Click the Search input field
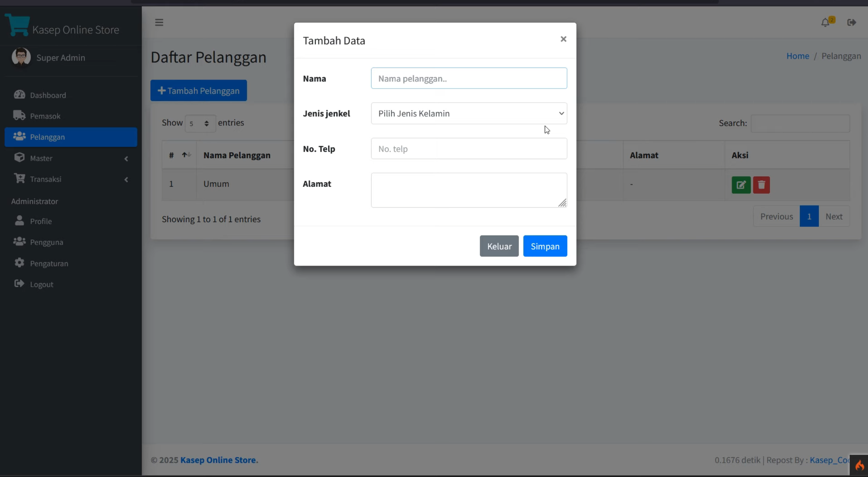This screenshot has height=477, width=868. click(x=800, y=124)
